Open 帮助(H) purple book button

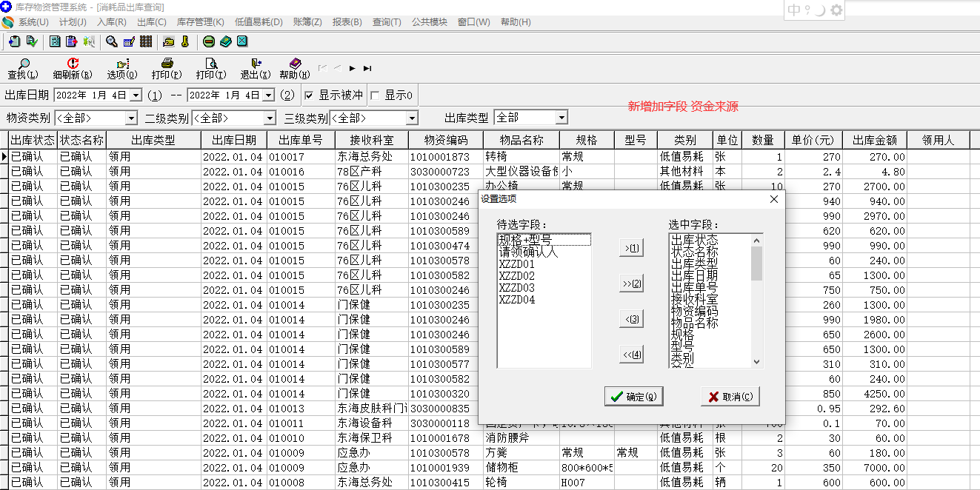[x=295, y=69]
